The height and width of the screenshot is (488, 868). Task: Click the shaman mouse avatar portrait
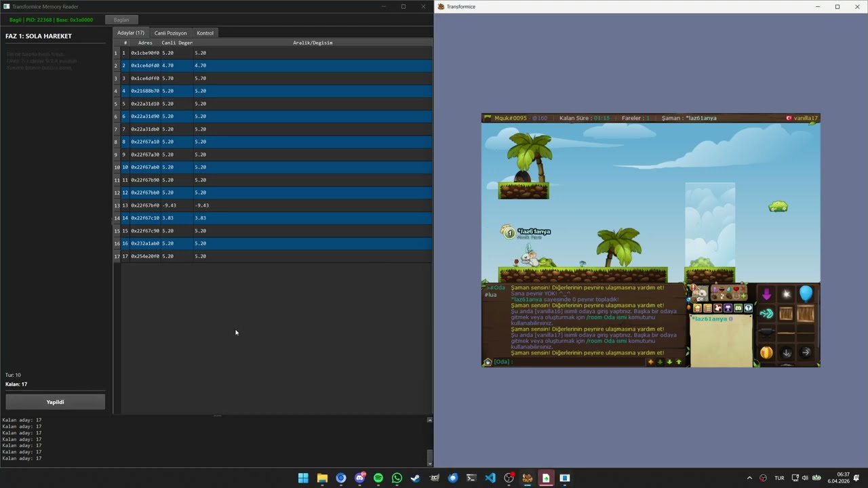[701, 293]
